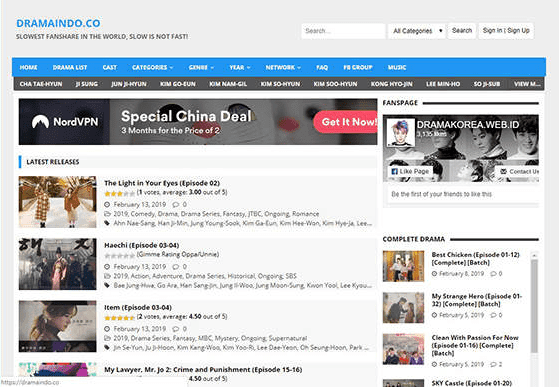
Task: Click the Contact Us fanpage button
Action: [517, 171]
